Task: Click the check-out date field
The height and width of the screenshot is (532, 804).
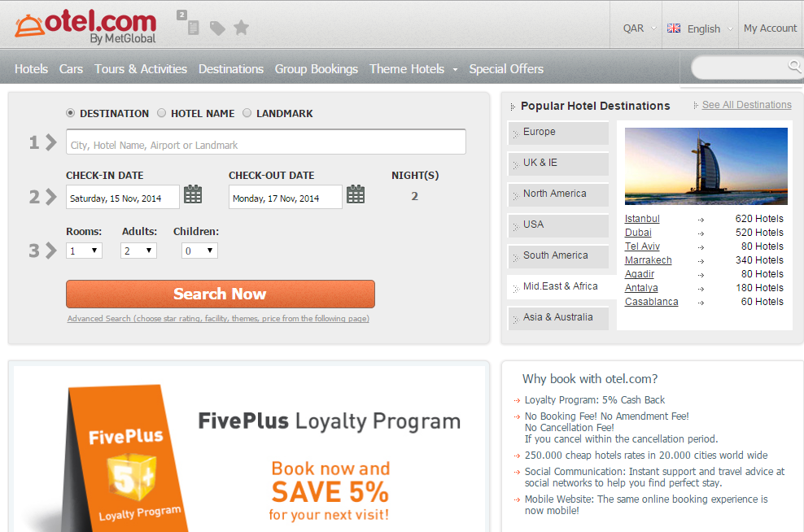Action: [285, 197]
